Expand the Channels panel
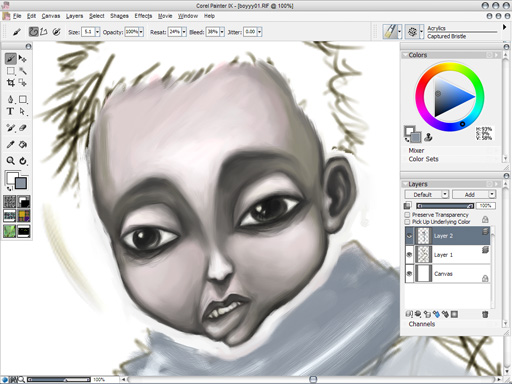This screenshot has width=512, height=384. click(422, 324)
